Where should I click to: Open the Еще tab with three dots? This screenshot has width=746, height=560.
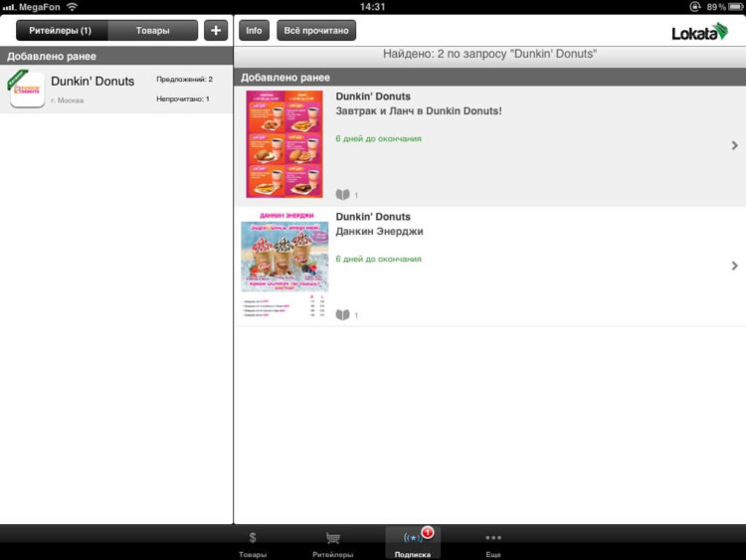(493, 544)
